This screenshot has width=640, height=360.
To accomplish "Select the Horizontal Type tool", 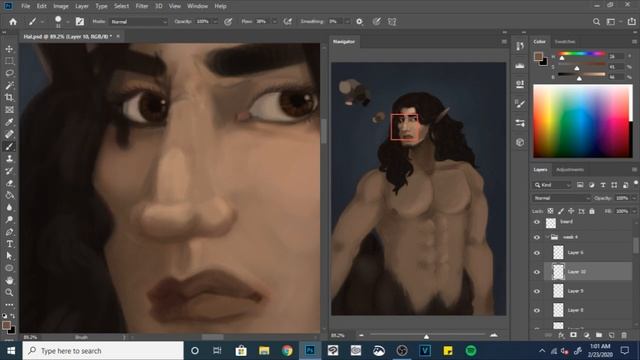I will point(9,244).
